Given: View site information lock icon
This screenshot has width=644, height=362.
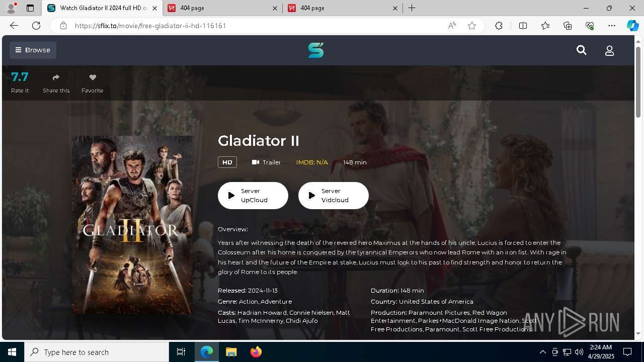Looking at the screenshot, I should (x=63, y=26).
